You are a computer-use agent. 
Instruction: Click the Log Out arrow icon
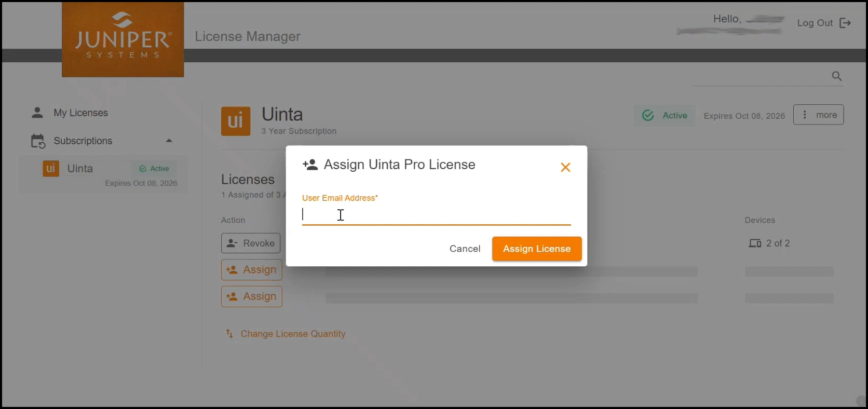pyautogui.click(x=845, y=23)
